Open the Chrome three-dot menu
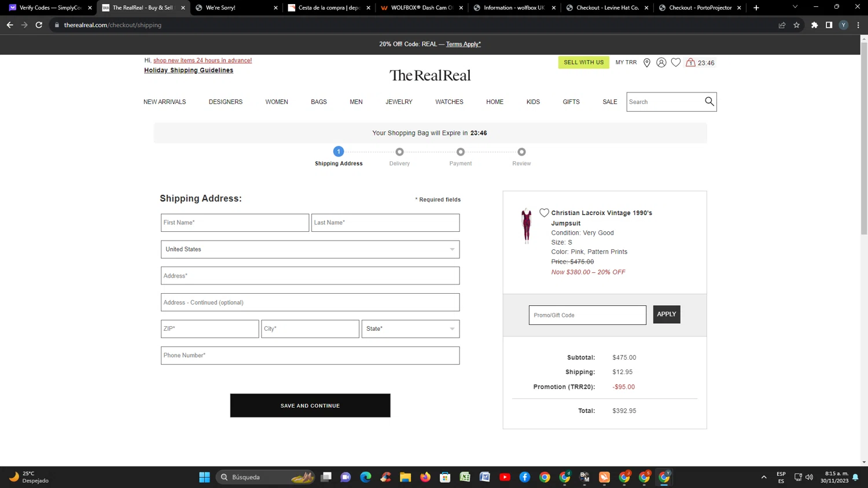Screen dimensions: 868x488 click(858, 25)
